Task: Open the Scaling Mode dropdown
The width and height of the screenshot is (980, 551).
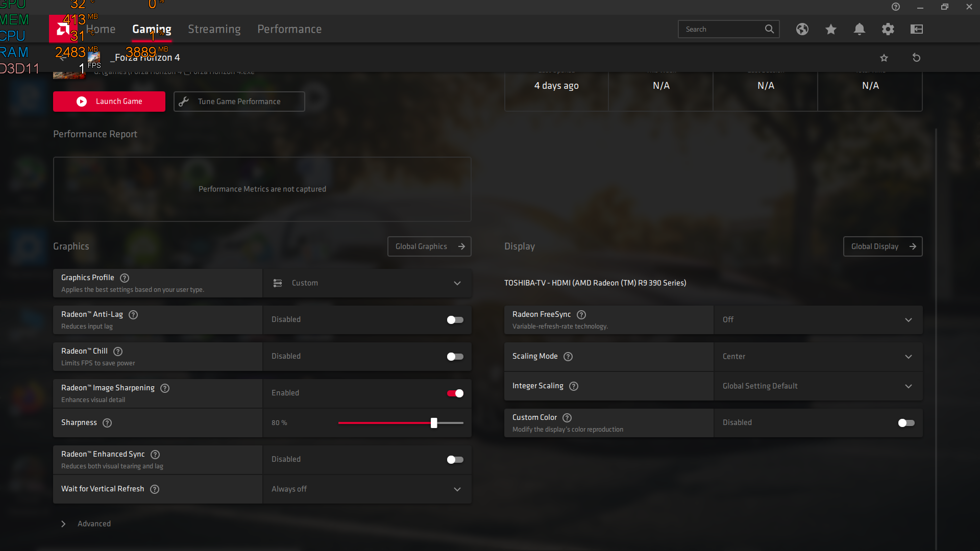Action: click(818, 357)
